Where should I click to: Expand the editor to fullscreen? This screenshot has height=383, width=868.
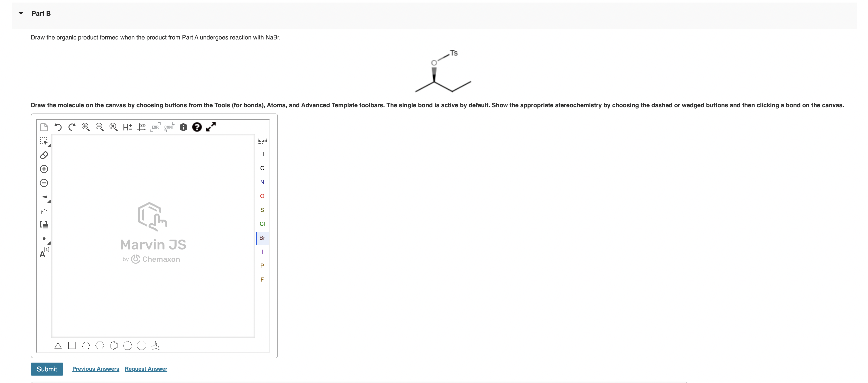coord(211,127)
